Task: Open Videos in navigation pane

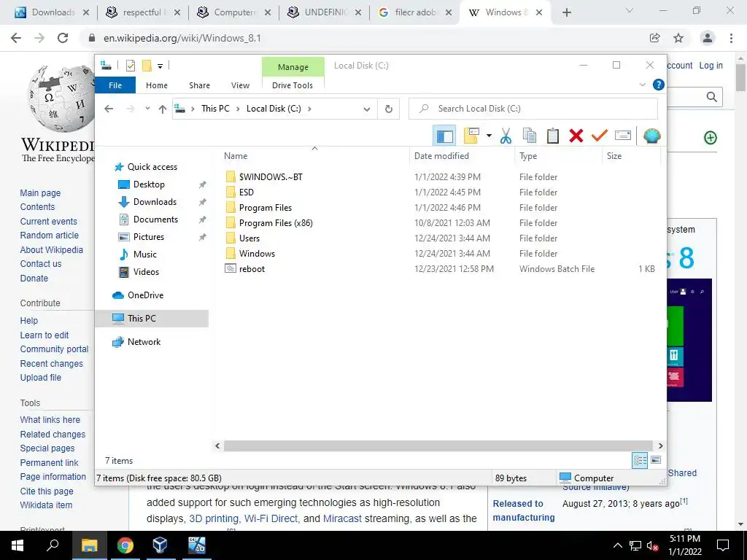Action: (x=146, y=272)
